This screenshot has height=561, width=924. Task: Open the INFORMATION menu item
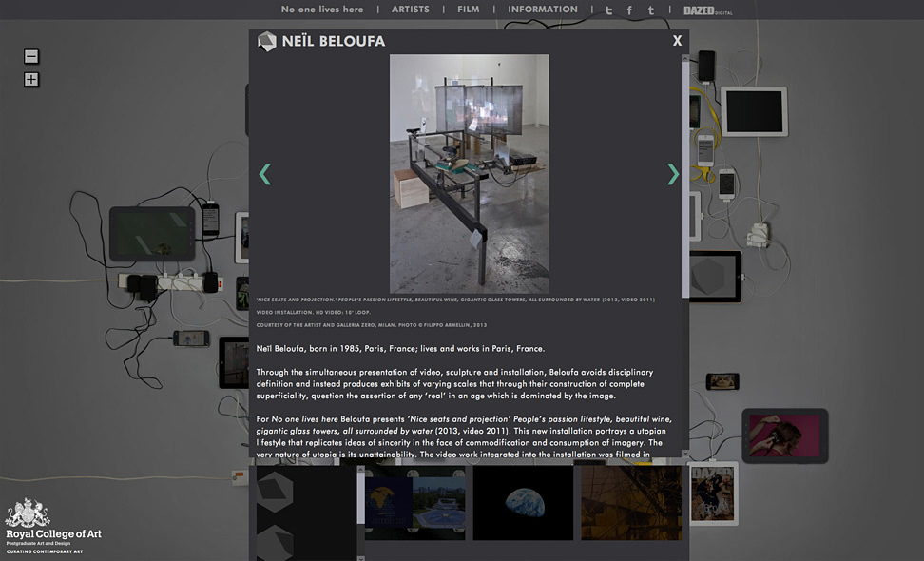click(x=543, y=10)
